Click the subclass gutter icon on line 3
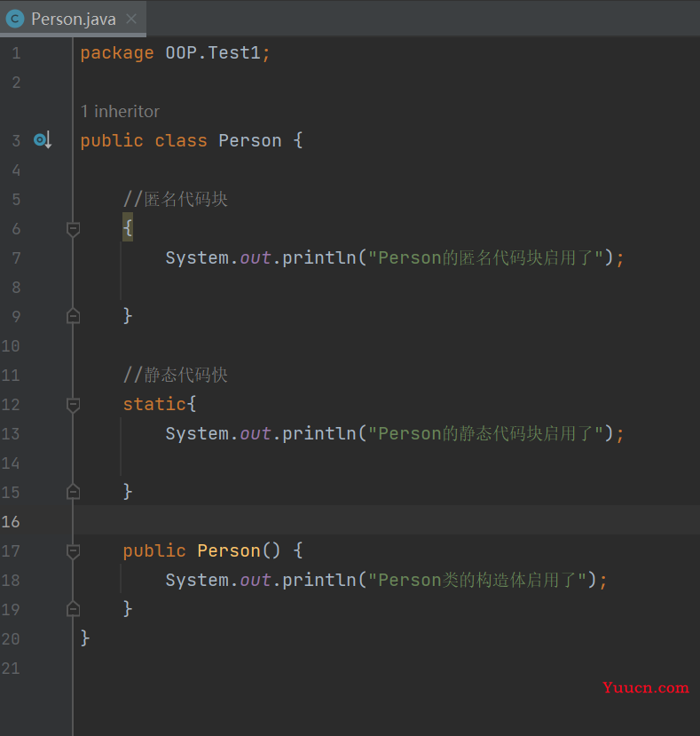 [x=43, y=140]
